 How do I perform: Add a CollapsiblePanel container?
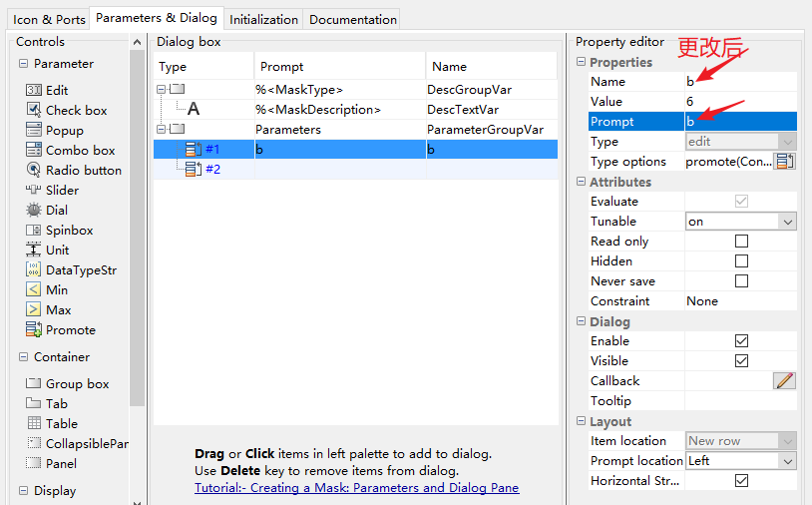click(77, 443)
